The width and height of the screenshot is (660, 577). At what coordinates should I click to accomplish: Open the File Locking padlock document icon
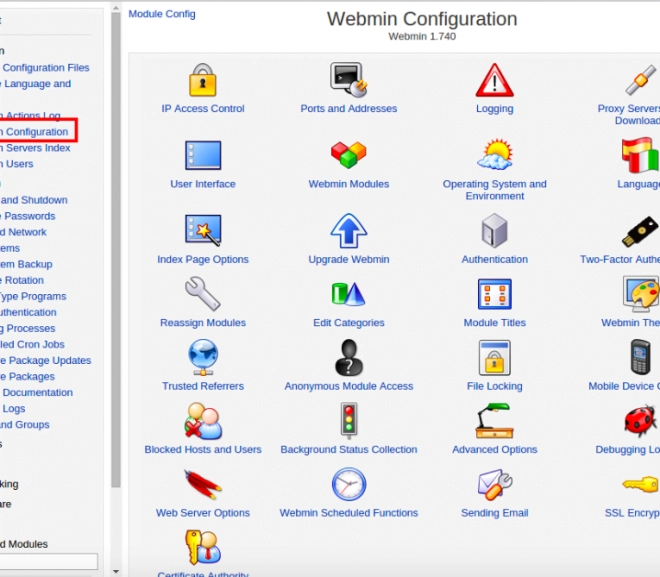(x=495, y=357)
